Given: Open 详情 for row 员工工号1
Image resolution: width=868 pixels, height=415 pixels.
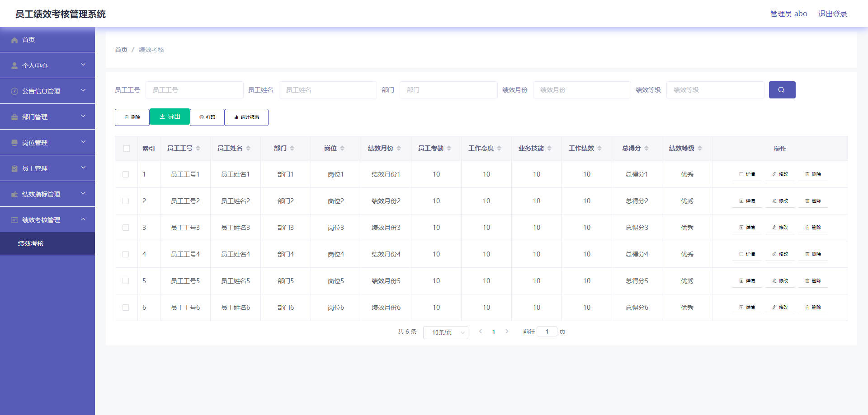Looking at the screenshot, I should pyautogui.click(x=747, y=174).
